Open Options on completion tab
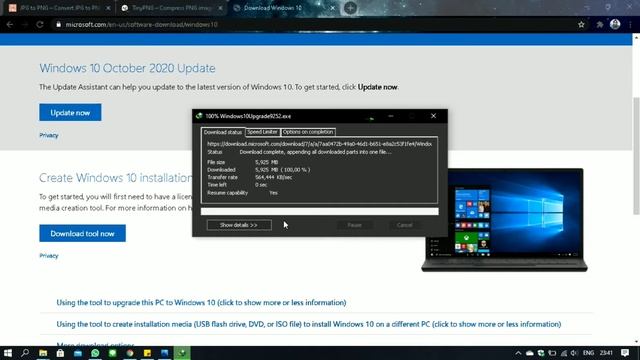 [x=308, y=132]
